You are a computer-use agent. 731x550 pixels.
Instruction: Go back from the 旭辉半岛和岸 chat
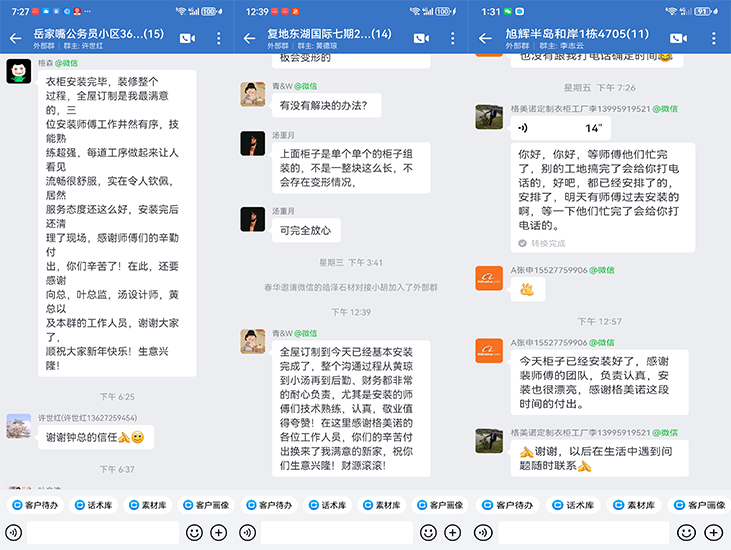pyautogui.click(x=485, y=38)
